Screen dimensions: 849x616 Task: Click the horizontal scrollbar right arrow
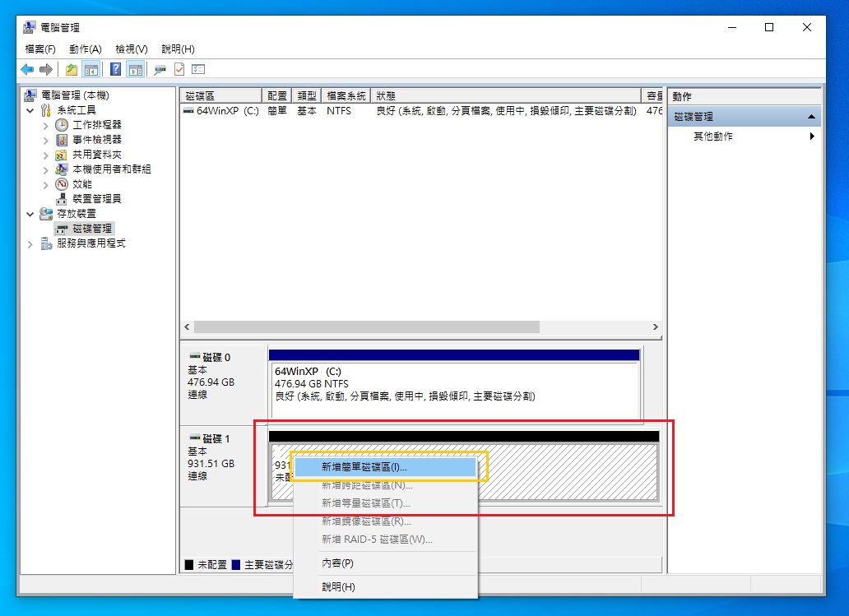(655, 327)
